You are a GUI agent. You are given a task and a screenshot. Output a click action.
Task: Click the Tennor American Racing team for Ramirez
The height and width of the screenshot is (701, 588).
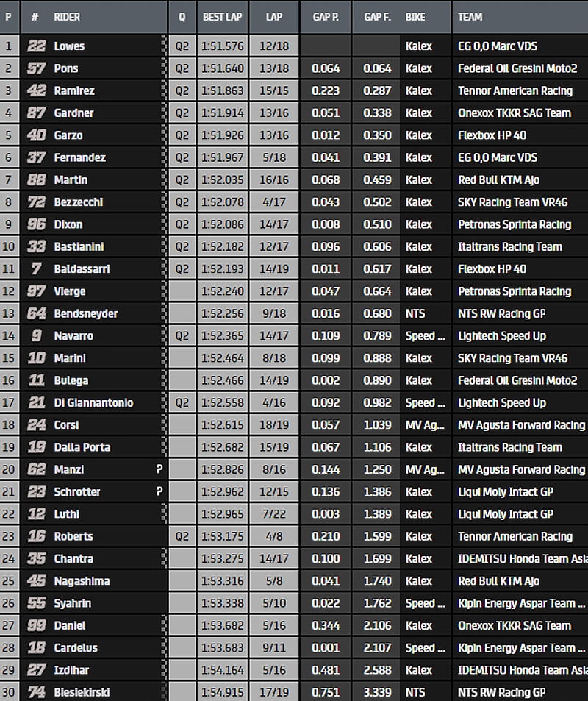514,90
